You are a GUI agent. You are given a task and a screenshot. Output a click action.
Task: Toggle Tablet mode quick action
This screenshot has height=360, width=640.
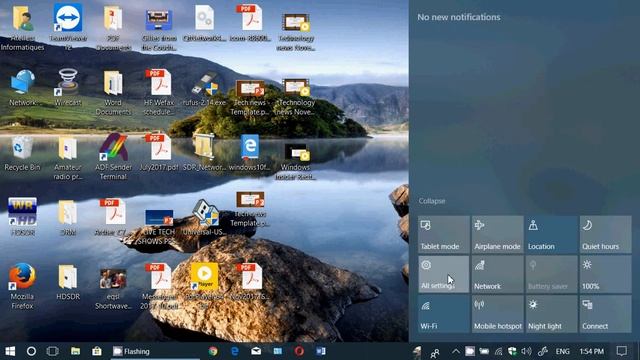click(444, 235)
